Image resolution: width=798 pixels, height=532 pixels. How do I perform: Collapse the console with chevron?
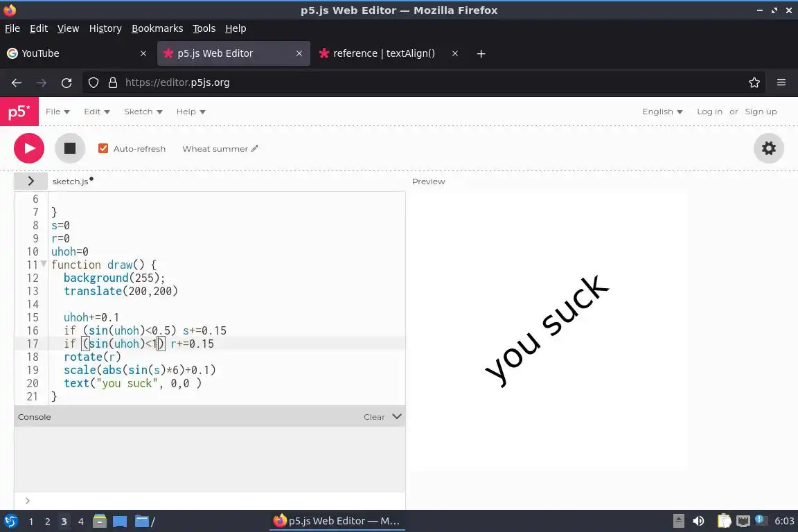coord(397,416)
